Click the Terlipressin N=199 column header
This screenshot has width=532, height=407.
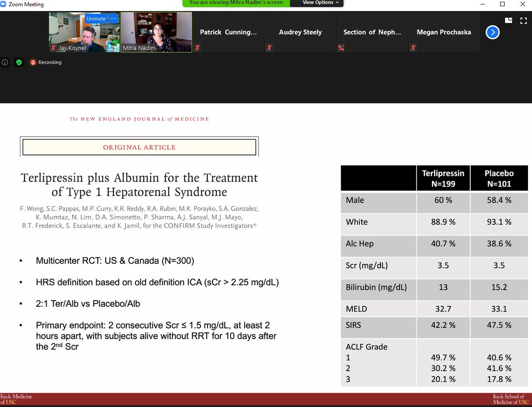click(443, 178)
